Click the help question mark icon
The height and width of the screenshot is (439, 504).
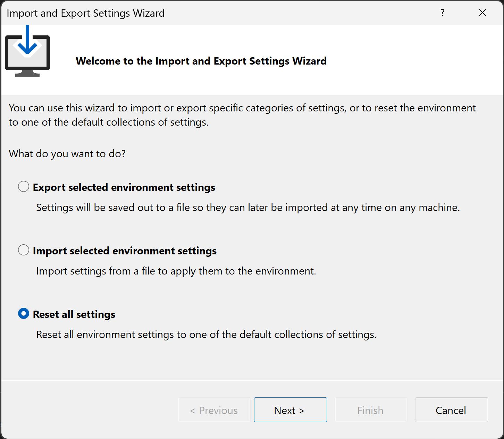tap(443, 13)
